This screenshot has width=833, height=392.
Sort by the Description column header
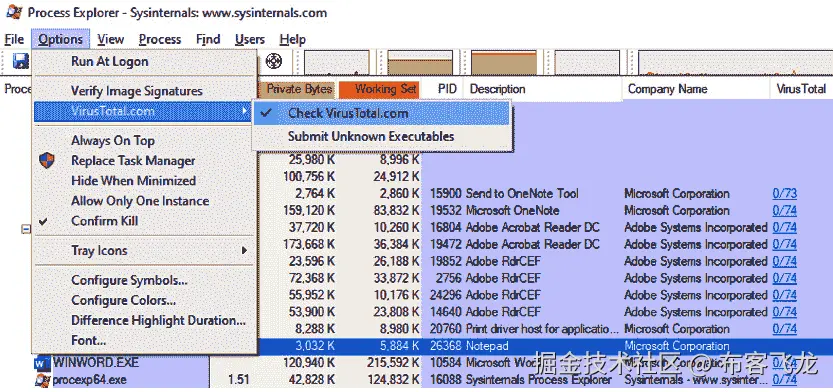543,89
